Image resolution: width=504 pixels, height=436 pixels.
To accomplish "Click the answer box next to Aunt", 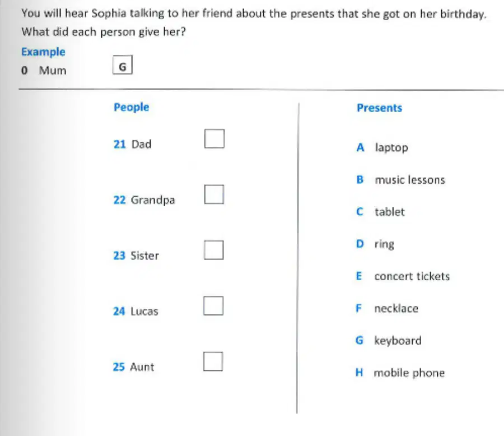I will pyautogui.click(x=213, y=361).
